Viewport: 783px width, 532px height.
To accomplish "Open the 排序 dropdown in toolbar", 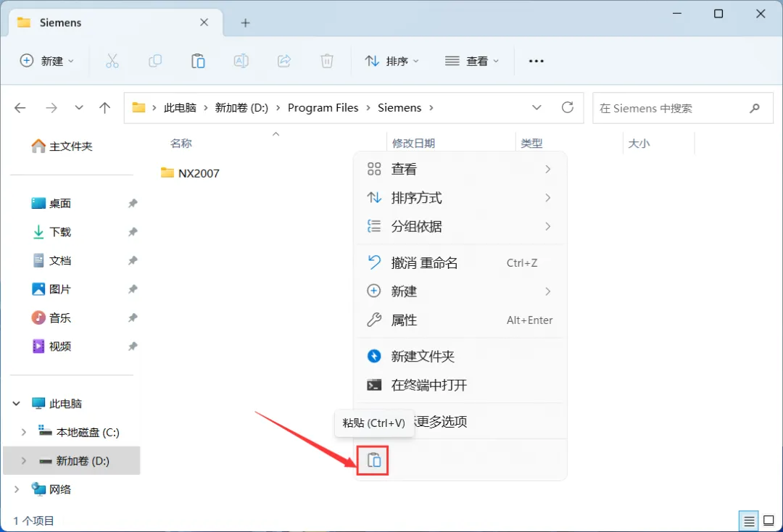I will click(x=392, y=61).
